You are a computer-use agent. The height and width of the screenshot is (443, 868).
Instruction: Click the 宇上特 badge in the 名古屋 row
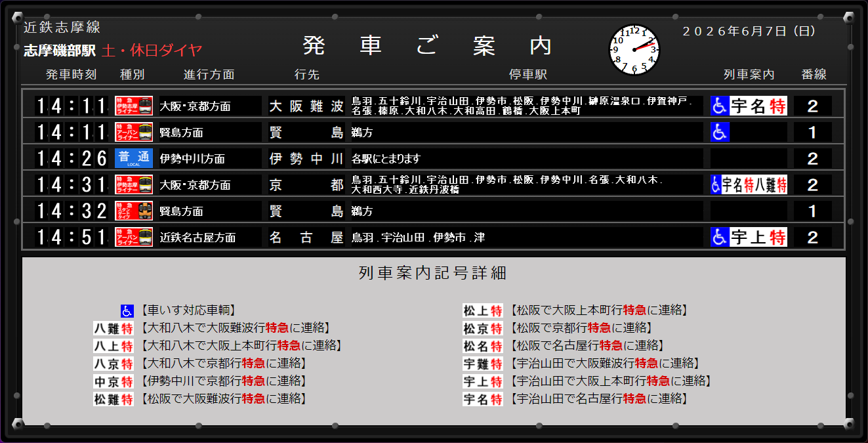(x=758, y=237)
